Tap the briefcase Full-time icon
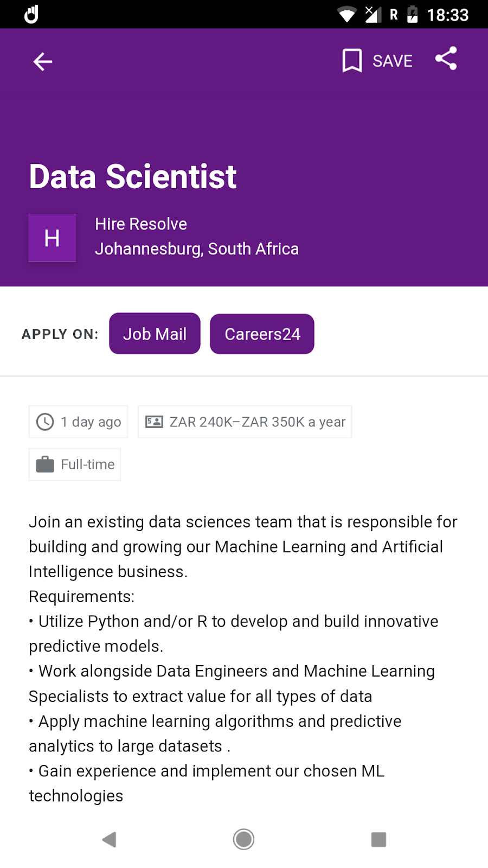The width and height of the screenshot is (488, 868). click(45, 464)
